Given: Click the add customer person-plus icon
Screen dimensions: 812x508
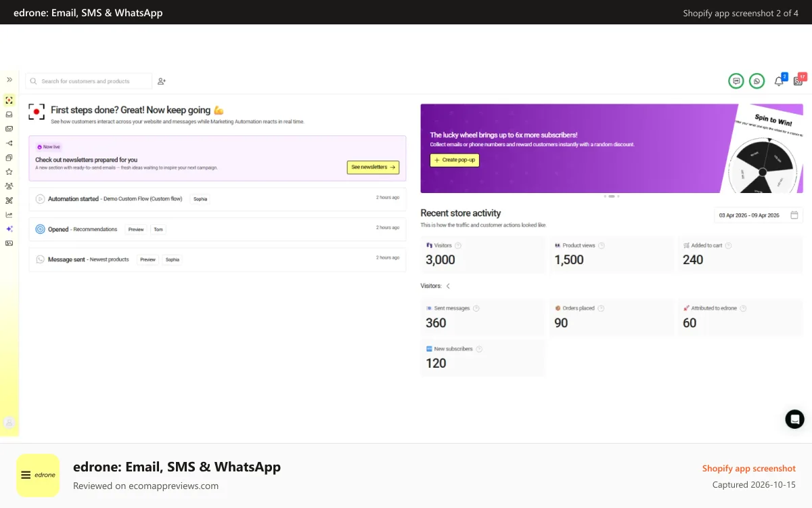Looking at the screenshot, I should pyautogui.click(x=162, y=81).
